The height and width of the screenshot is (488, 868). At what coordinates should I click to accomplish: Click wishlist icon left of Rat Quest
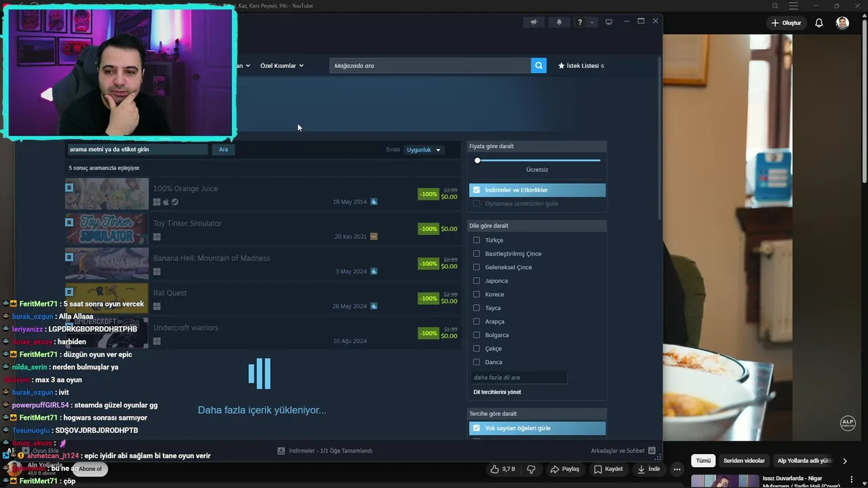tap(69, 291)
